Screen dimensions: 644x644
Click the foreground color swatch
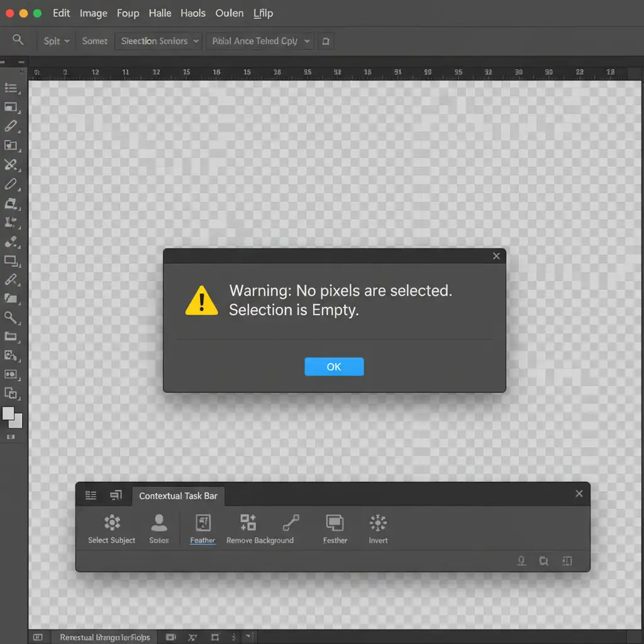[x=8, y=413]
